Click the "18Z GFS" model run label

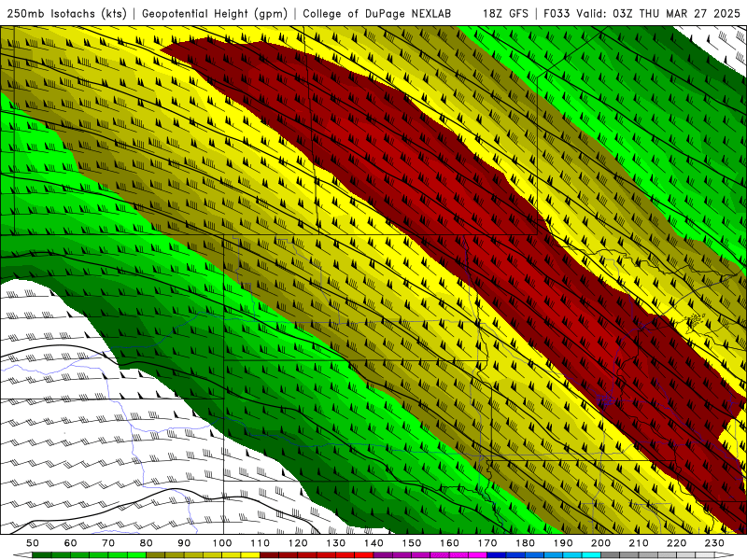point(505,13)
